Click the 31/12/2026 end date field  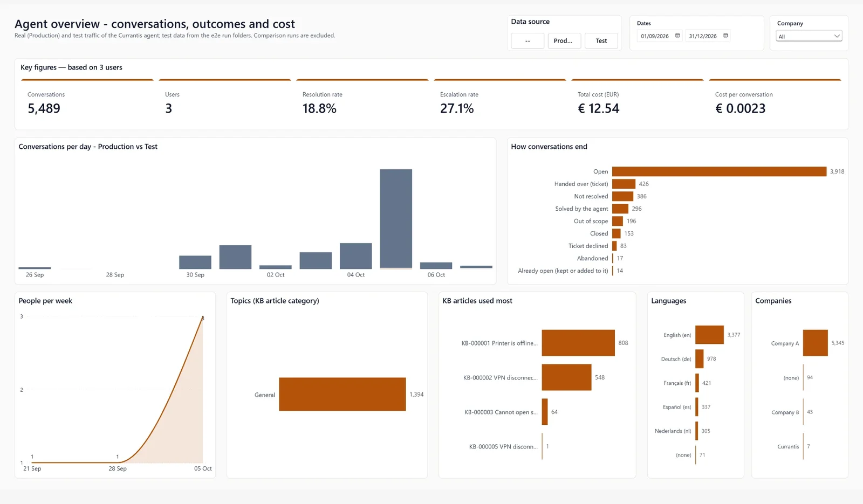[x=703, y=36]
